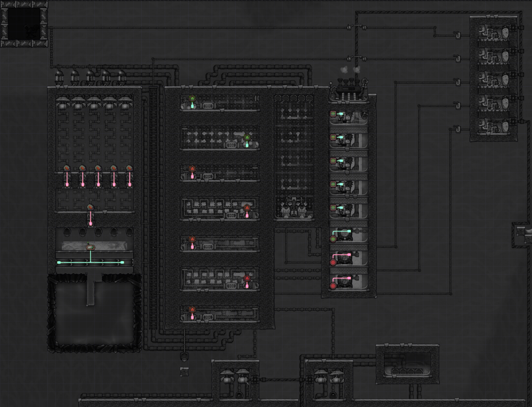Select the rightmost oval vent in lower left chamber
The width and height of the screenshot is (532, 407).
coord(129,232)
